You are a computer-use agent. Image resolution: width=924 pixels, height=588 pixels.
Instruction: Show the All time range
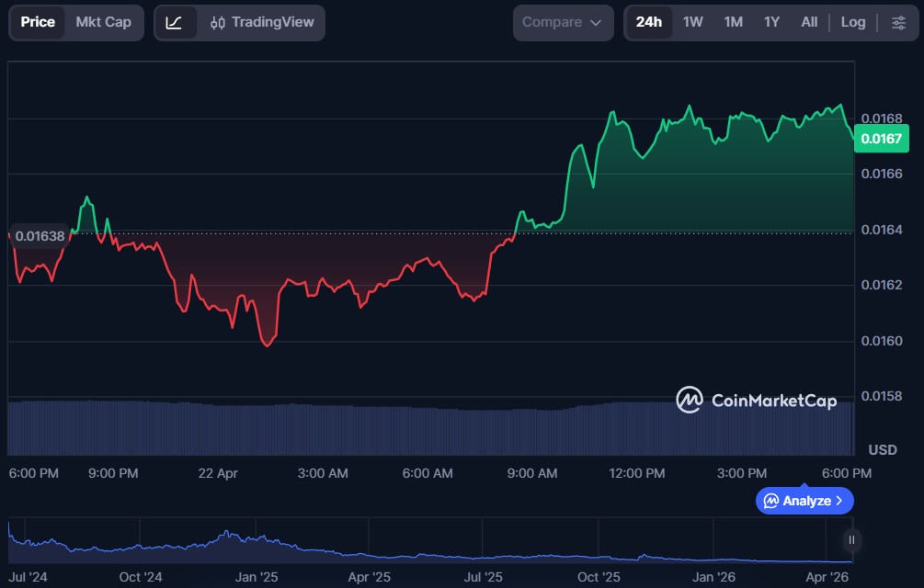[x=809, y=22]
